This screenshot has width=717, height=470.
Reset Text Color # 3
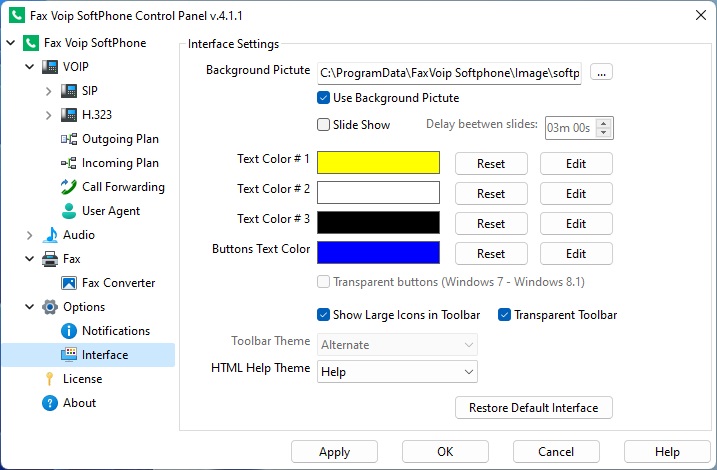coord(491,224)
